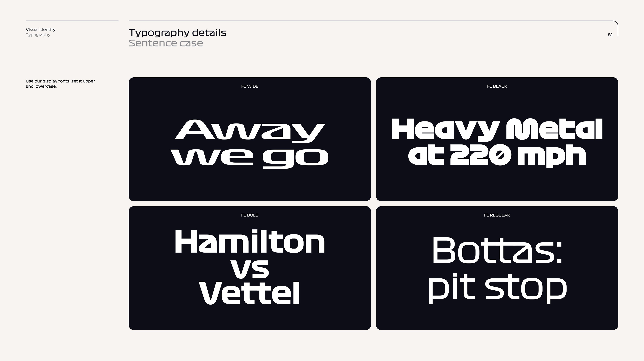Click the 'vs' text between names
Screen dimensions: 644x361
250,269
